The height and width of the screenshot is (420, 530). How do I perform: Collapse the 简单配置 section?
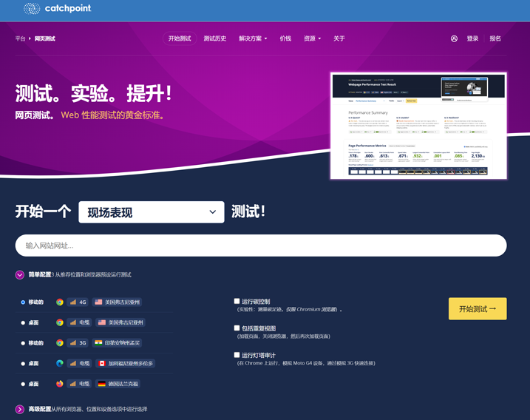[20, 274]
